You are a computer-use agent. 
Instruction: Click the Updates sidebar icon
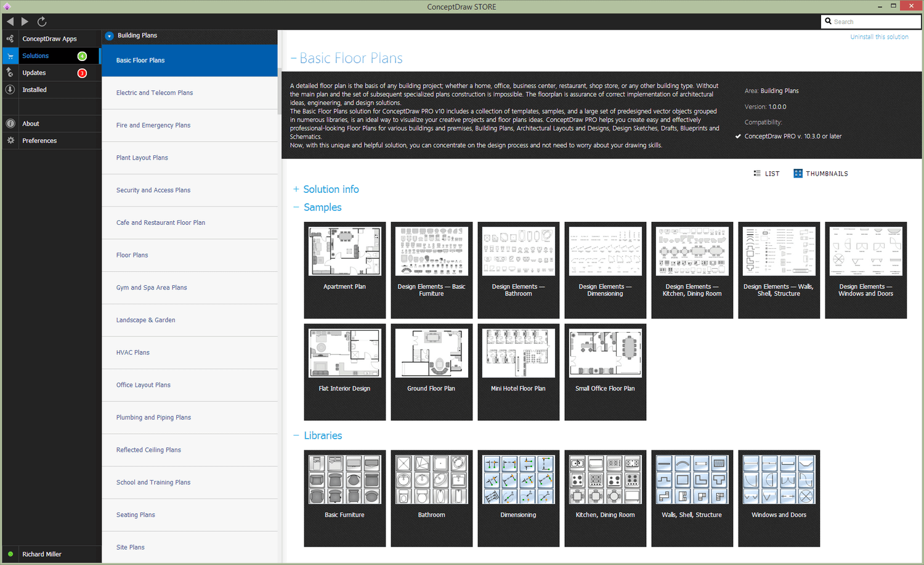[x=10, y=73]
